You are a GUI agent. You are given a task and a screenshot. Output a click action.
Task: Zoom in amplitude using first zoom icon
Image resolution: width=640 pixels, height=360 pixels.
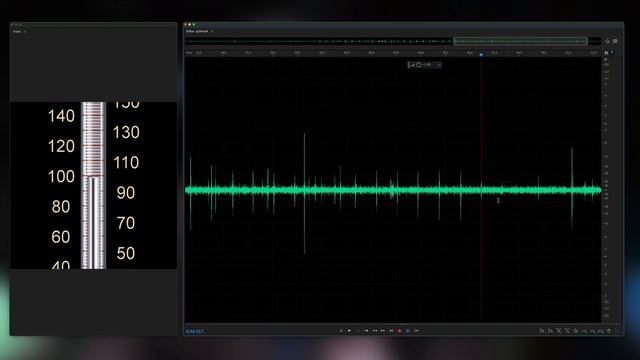click(x=542, y=331)
